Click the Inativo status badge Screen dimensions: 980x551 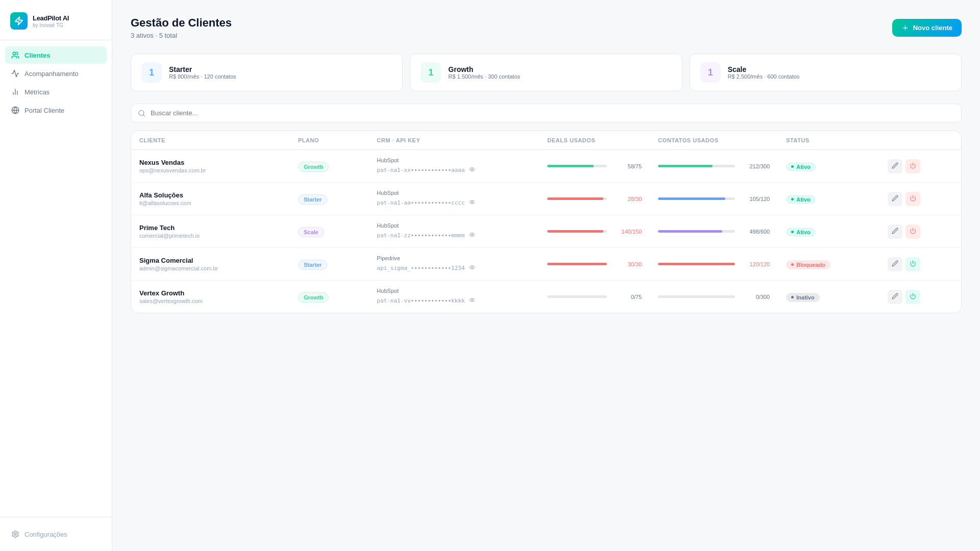click(802, 297)
